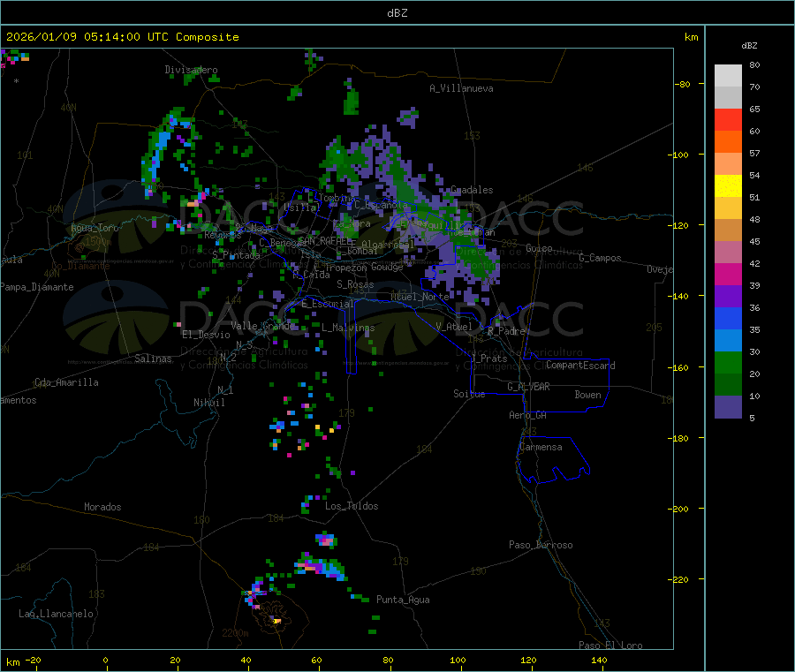The width and height of the screenshot is (795, 672).
Task: Select the Salinas map label
Action: click(153, 359)
